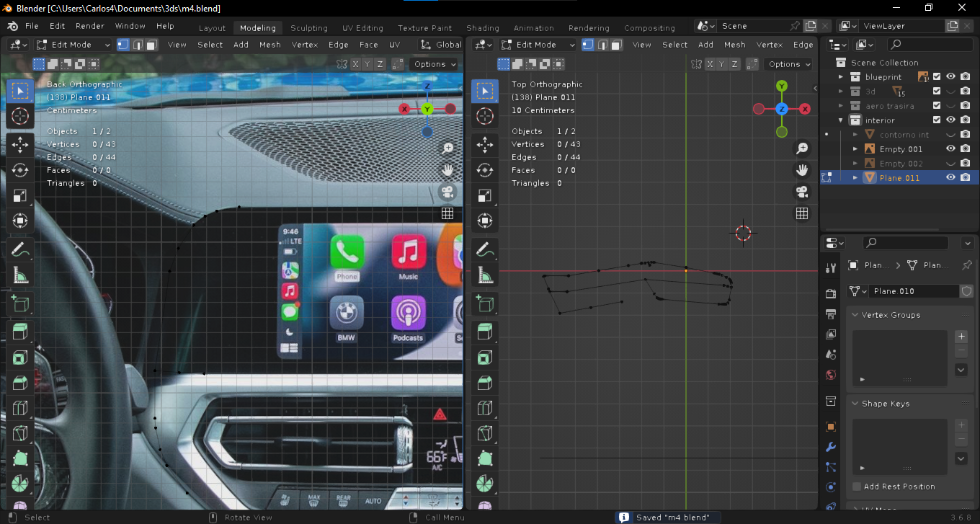Expand the blueprint collection

click(840, 77)
